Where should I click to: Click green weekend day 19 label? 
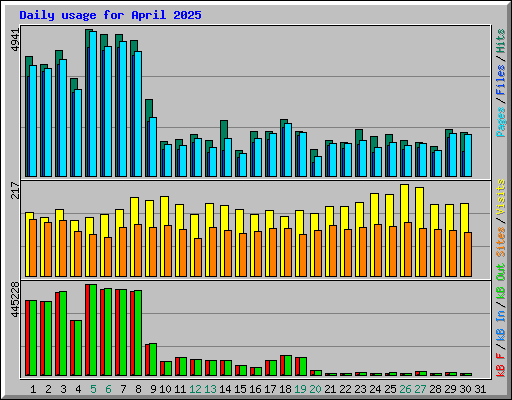[300, 389]
